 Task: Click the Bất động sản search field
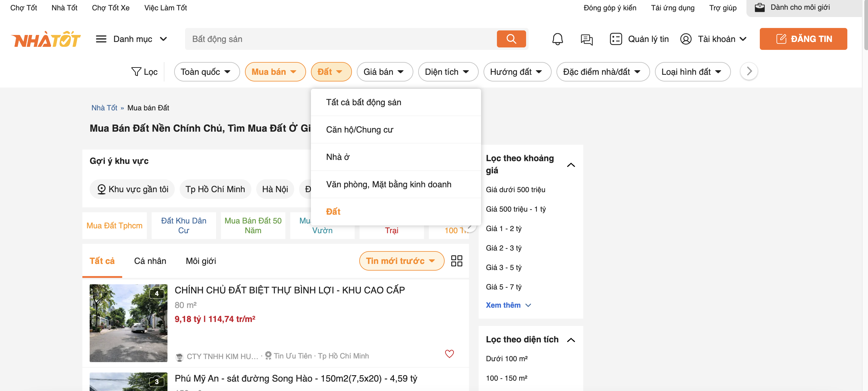(x=340, y=39)
